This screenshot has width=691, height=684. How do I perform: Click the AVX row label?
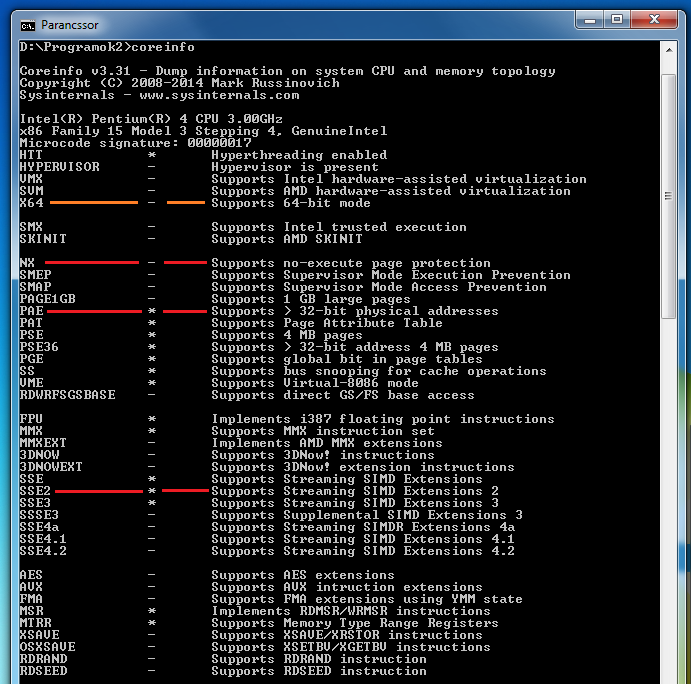pyautogui.click(x=31, y=587)
